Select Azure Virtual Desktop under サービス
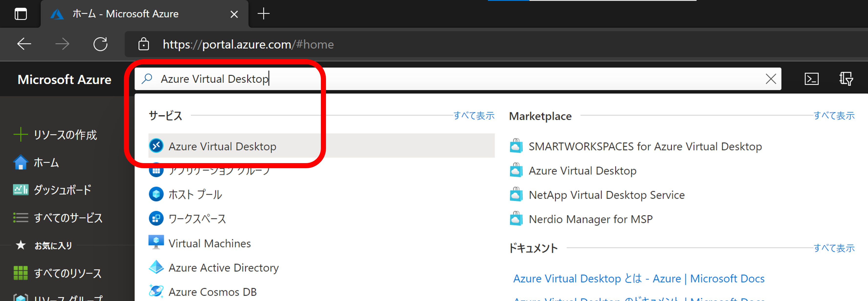The width and height of the screenshot is (868, 301). pyautogui.click(x=222, y=146)
